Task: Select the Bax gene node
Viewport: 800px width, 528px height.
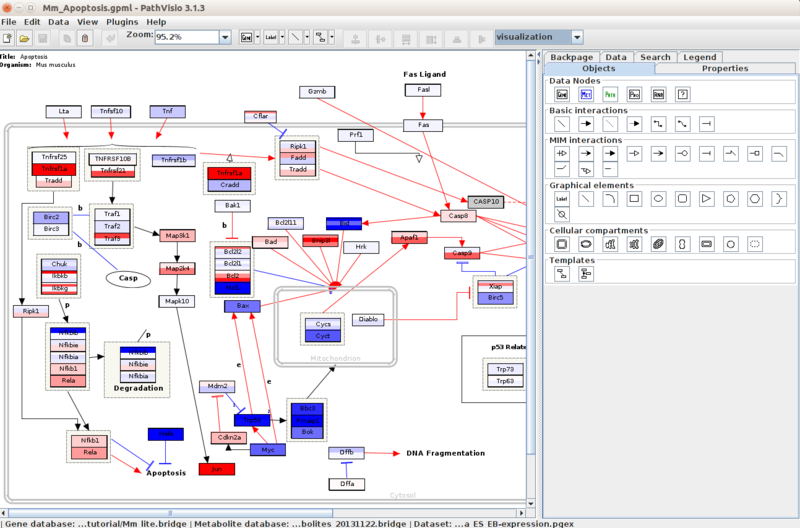Action: click(242, 306)
